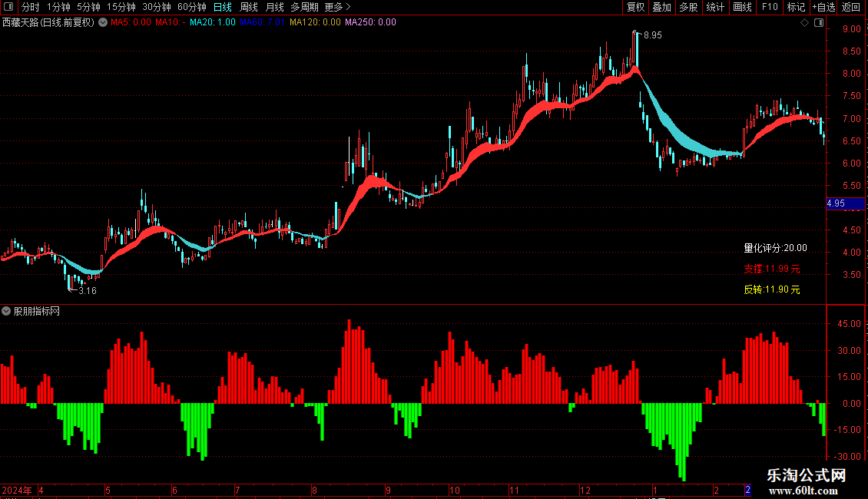The height and width of the screenshot is (499, 868).
Task: Open the 多周期 multi-period view
Action: 304,7
